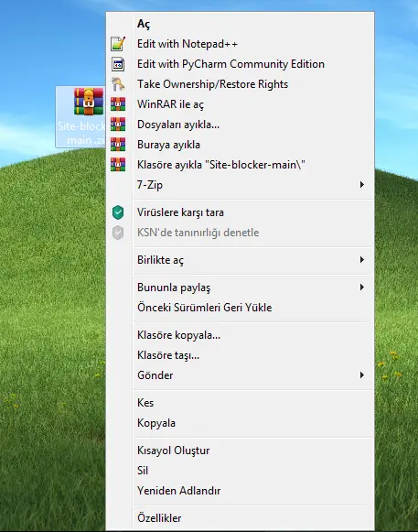418x532 pixels.
Task: Click the 'Site-block main .zi' file name label
Action: (81, 133)
